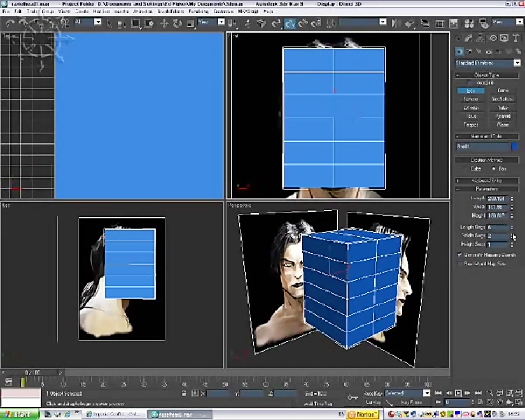This screenshot has height=420, width=525.
Task: Open the object color swatch
Action: [x=514, y=147]
